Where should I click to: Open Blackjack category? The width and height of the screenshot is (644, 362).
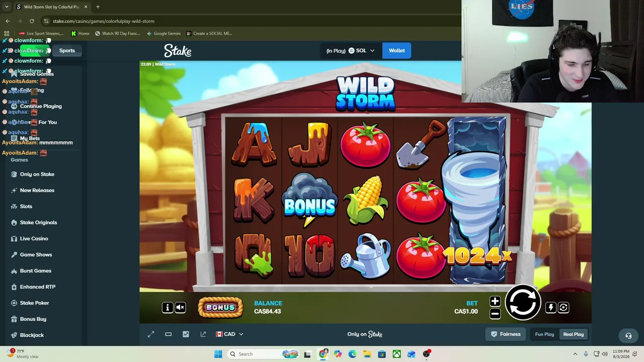32,335
